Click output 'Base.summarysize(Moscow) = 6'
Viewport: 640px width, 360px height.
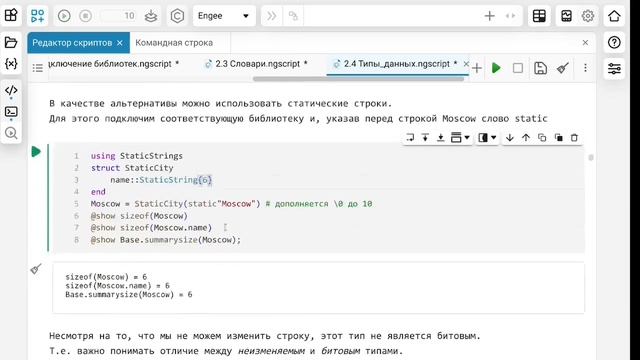pyautogui.click(x=129, y=294)
